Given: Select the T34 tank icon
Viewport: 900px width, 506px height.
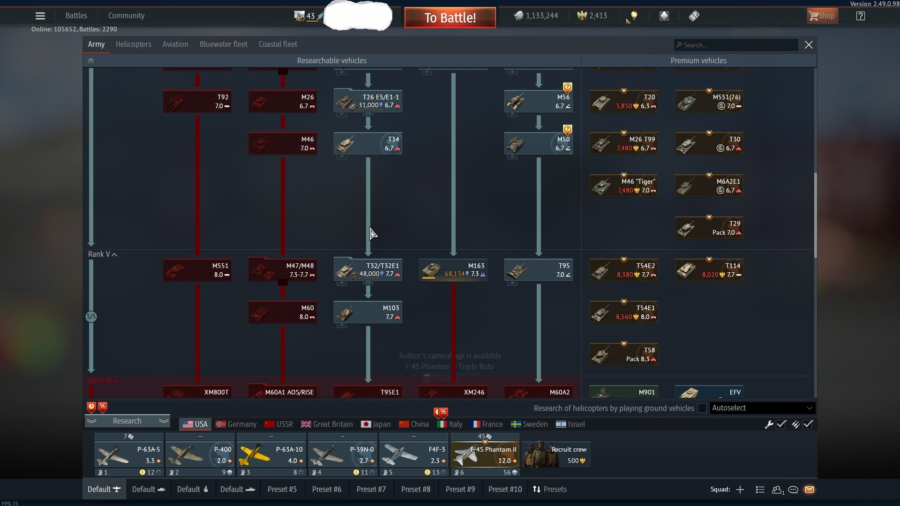Looking at the screenshot, I should click(367, 144).
